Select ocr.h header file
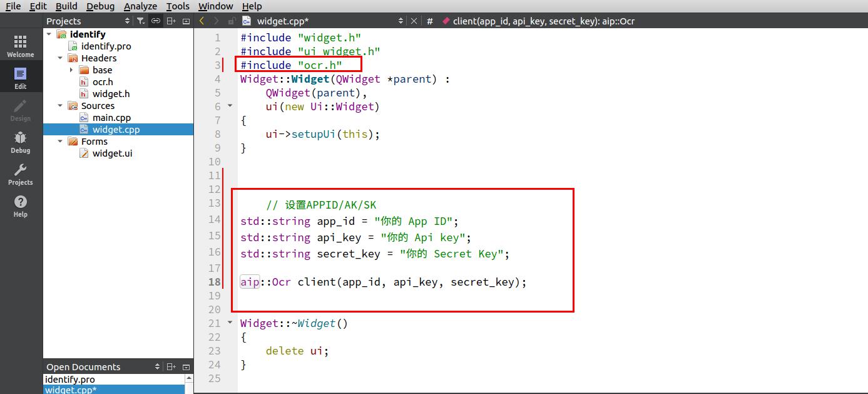This screenshot has height=394, width=868. click(103, 82)
